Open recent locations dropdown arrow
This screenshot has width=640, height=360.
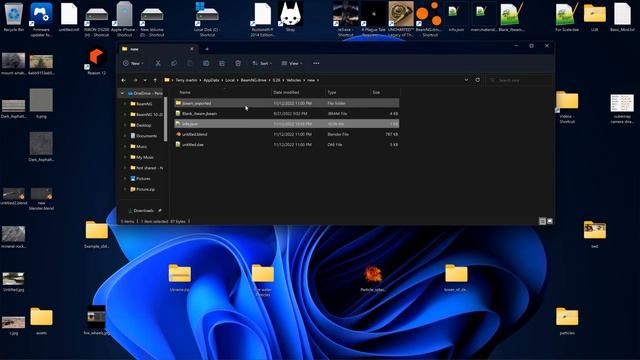(x=145, y=80)
